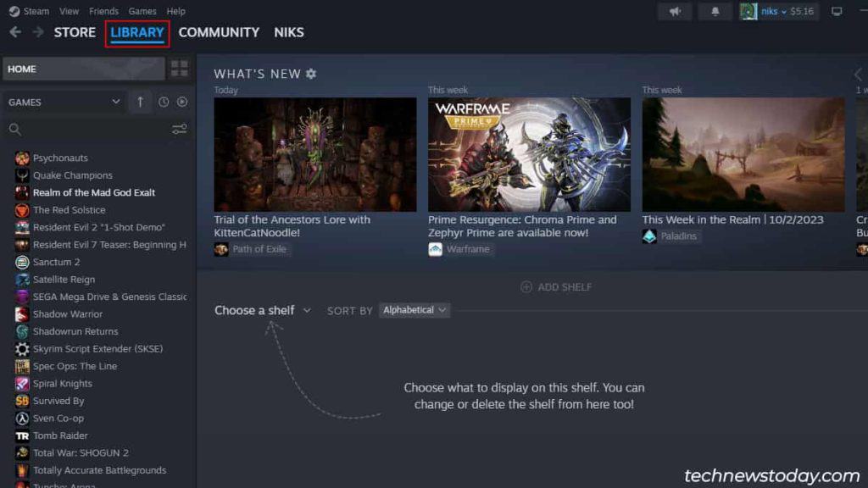Enter Big Picture mode via the monitor icon
This screenshot has height=488, width=868.
click(x=837, y=11)
